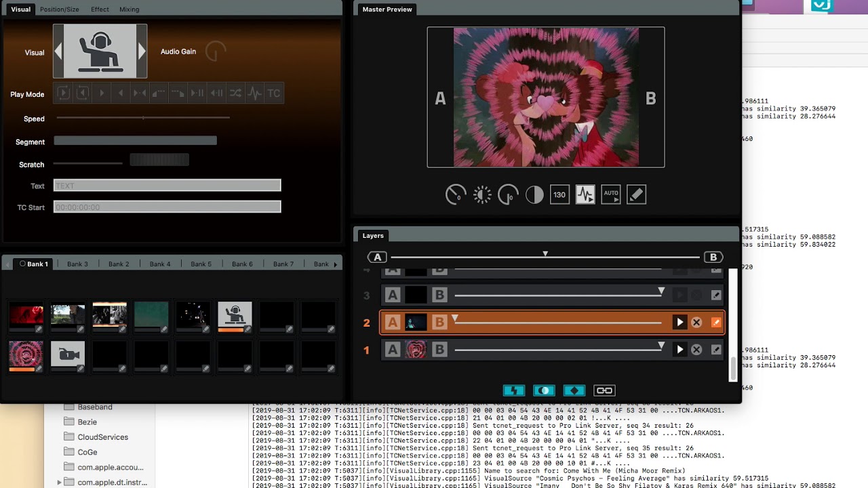Open layer 1 edit pencil icon

pyautogui.click(x=716, y=350)
